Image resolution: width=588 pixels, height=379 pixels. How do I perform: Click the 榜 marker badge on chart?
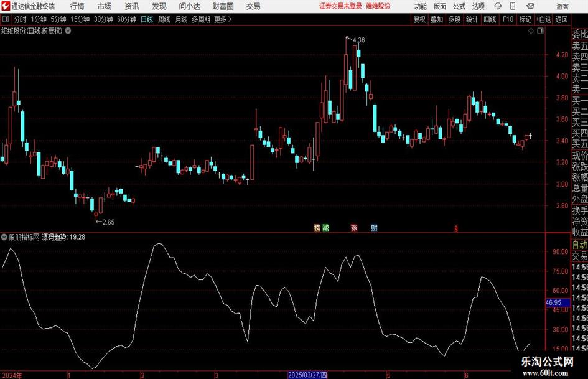click(x=317, y=227)
